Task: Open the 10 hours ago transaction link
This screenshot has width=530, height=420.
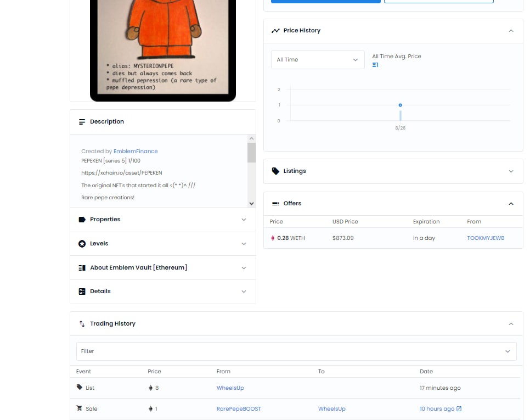Action: click(437, 409)
